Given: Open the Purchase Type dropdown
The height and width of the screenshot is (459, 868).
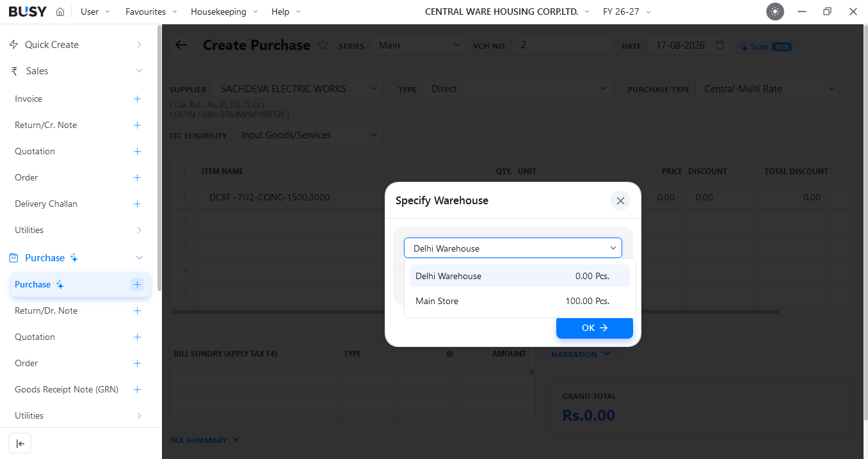Looking at the screenshot, I should pos(768,89).
